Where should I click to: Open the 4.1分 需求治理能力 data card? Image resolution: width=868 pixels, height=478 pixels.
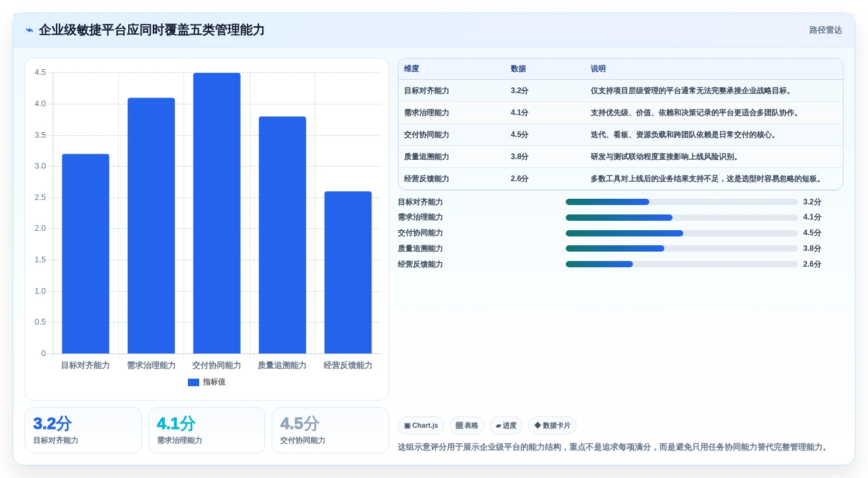(x=207, y=430)
